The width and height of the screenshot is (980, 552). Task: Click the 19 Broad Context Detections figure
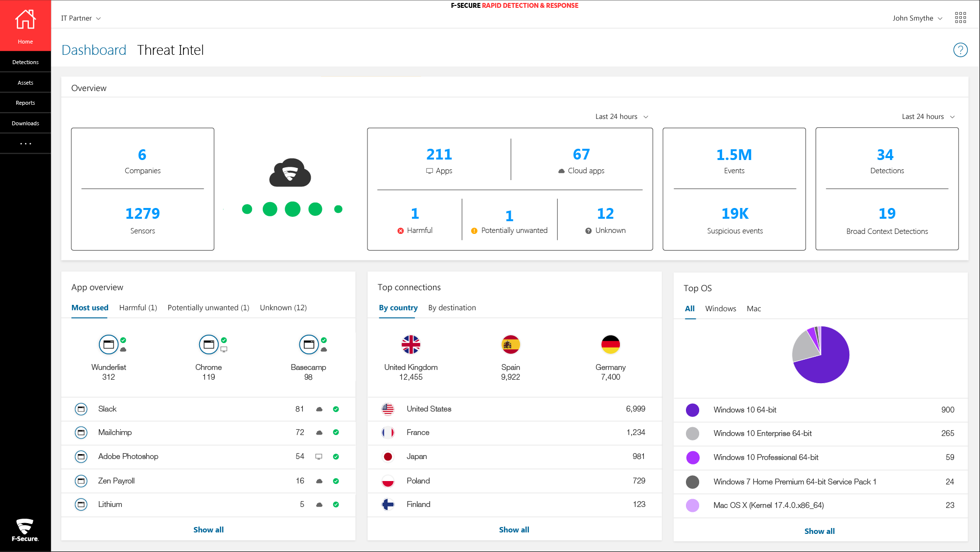[x=887, y=214]
